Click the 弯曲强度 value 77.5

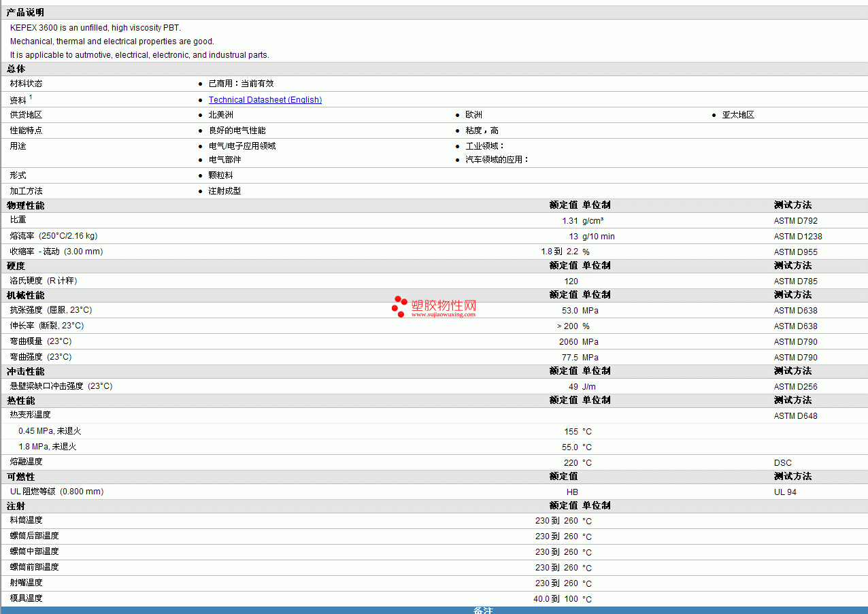pyautogui.click(x=570, y=358)
